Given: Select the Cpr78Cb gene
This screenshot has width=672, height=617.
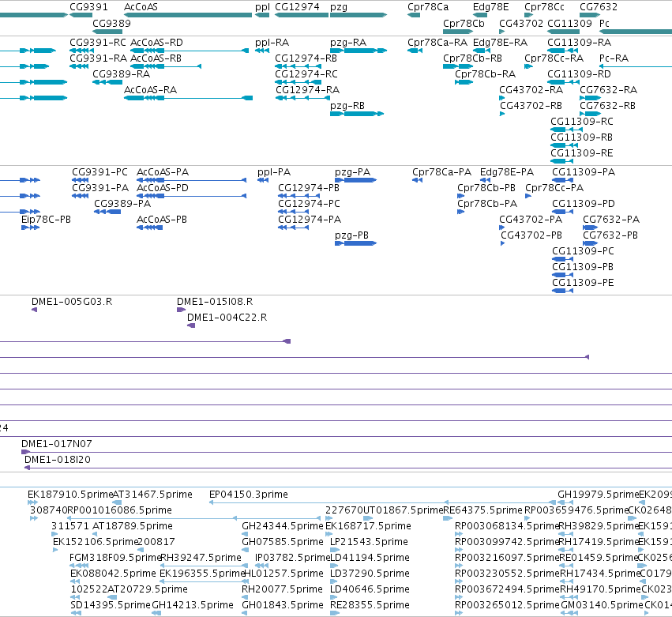Looking at the screenshot, I should pos(458,32).
